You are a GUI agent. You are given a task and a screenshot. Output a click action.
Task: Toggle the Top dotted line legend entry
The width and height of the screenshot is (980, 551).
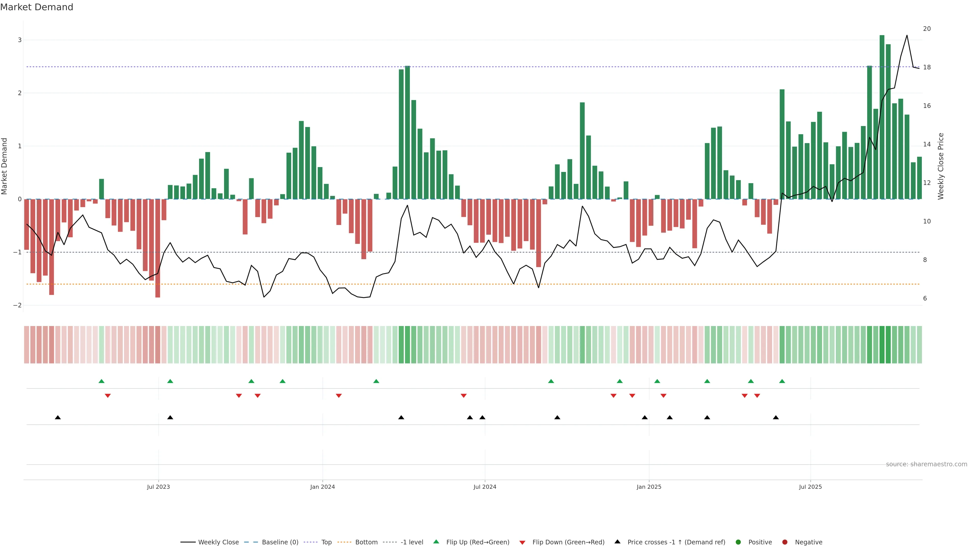(326, 542)
